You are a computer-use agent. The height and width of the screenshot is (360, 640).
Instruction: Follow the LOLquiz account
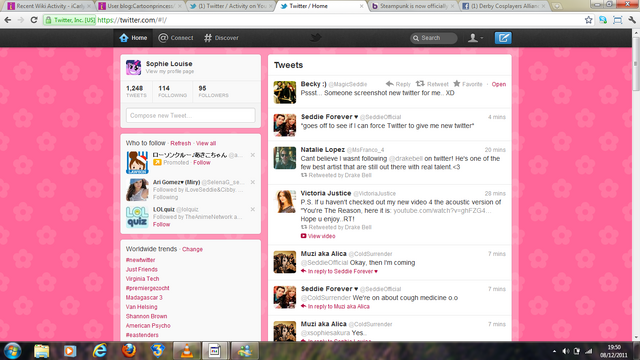pos(161,224)
